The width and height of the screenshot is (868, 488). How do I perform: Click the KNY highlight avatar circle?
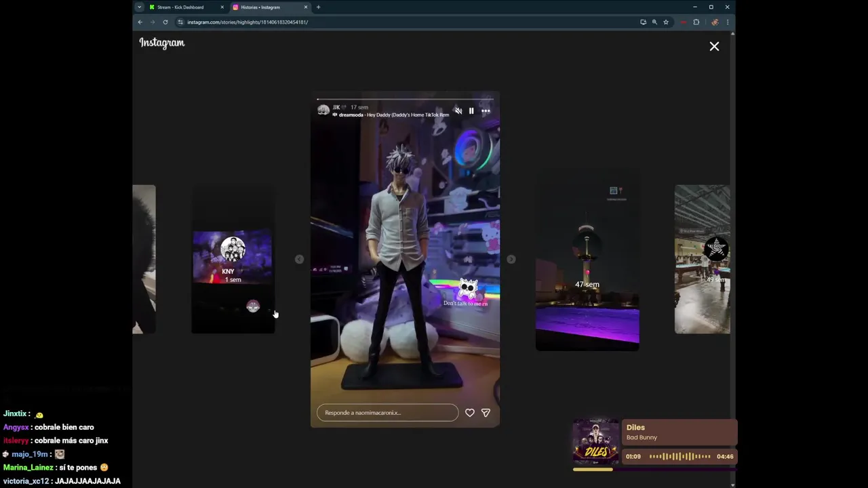pyautogui.click(x=233, y=249)
